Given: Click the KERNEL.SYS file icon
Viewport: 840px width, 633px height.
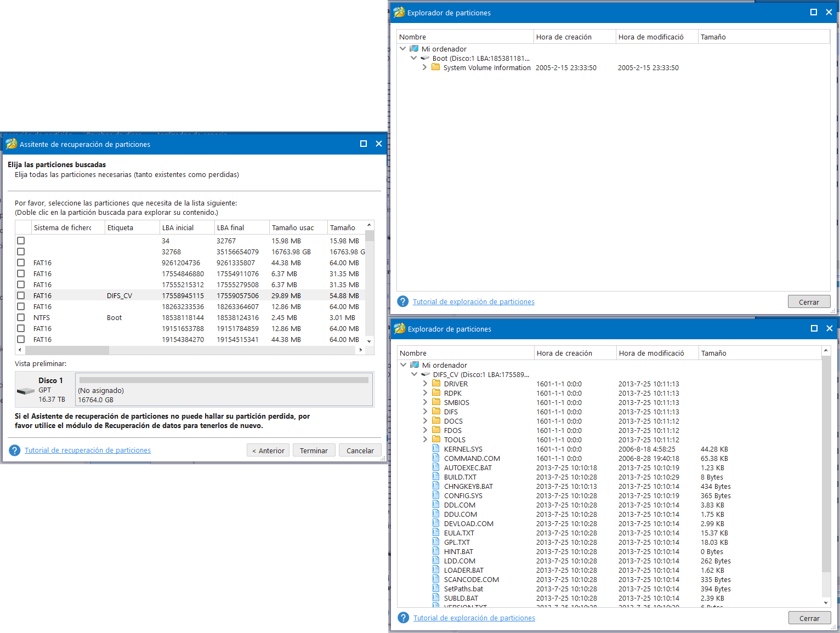Looking at the screenshot, I should (x=436, y=449).
